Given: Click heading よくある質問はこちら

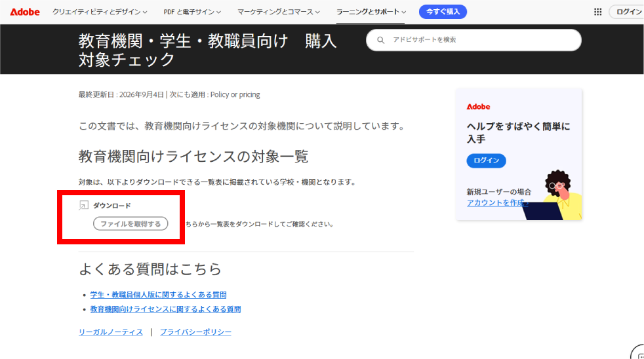Looking at the screenshot, I should [x=150, y=269].
